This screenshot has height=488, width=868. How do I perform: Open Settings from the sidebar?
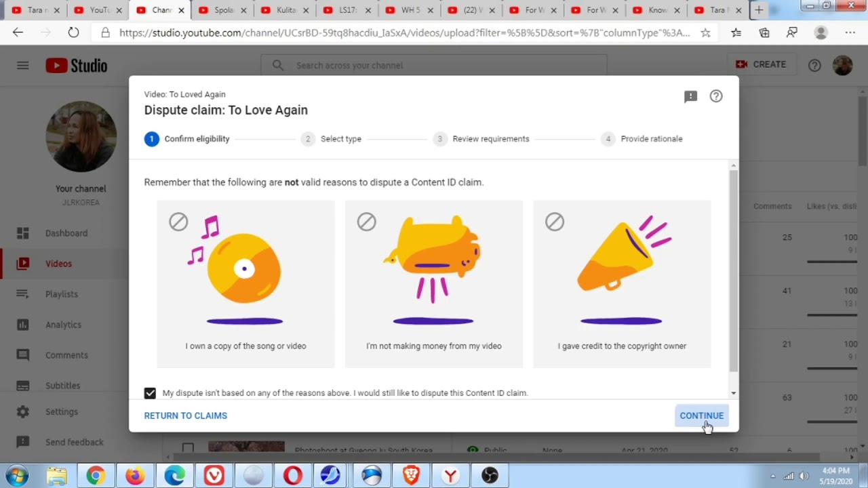pyautogui.click(x=62, y=411)
